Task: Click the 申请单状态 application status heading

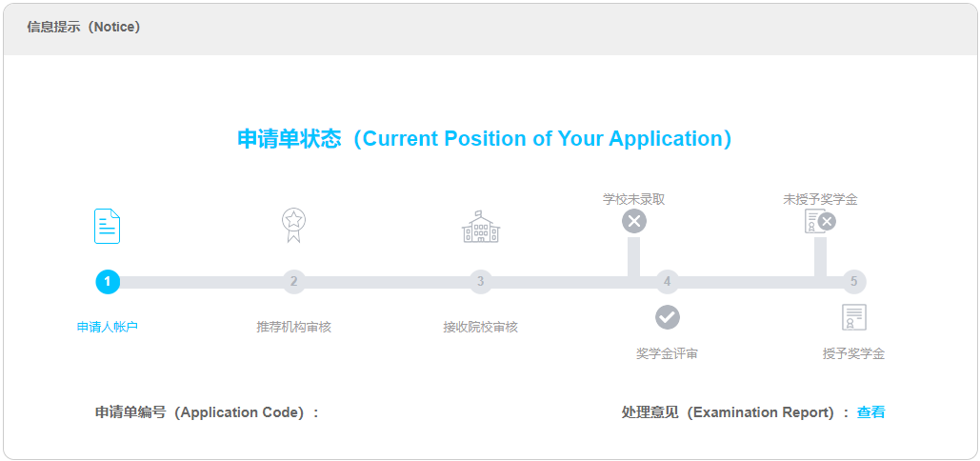Action: tap(485, 138)
